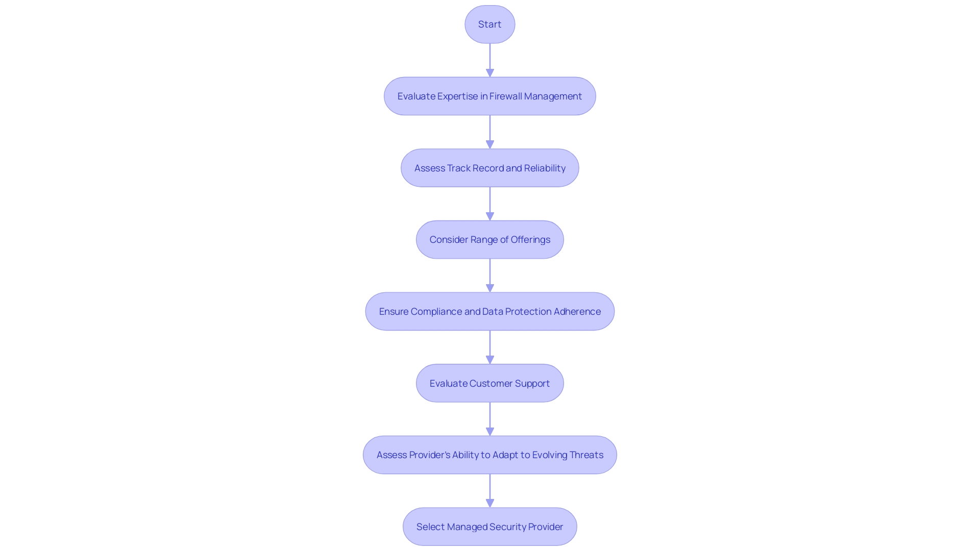Click Ensure Compliance and Data Protection Adherence node

click(x=490, y=311)
